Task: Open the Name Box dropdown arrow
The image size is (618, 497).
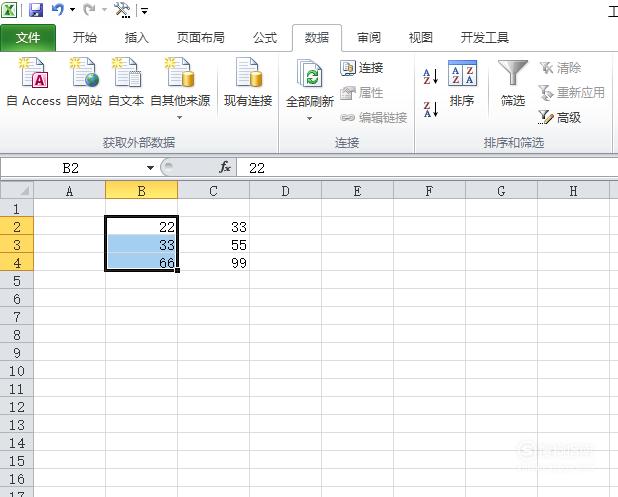Action: pyautogui.click(x=150, y=168)
